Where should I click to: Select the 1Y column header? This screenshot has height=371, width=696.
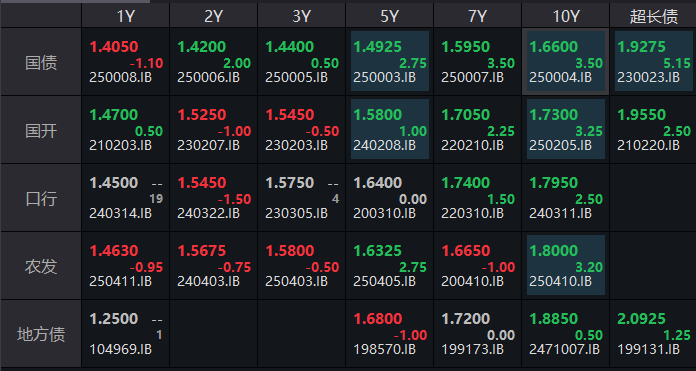click(125, 16)
